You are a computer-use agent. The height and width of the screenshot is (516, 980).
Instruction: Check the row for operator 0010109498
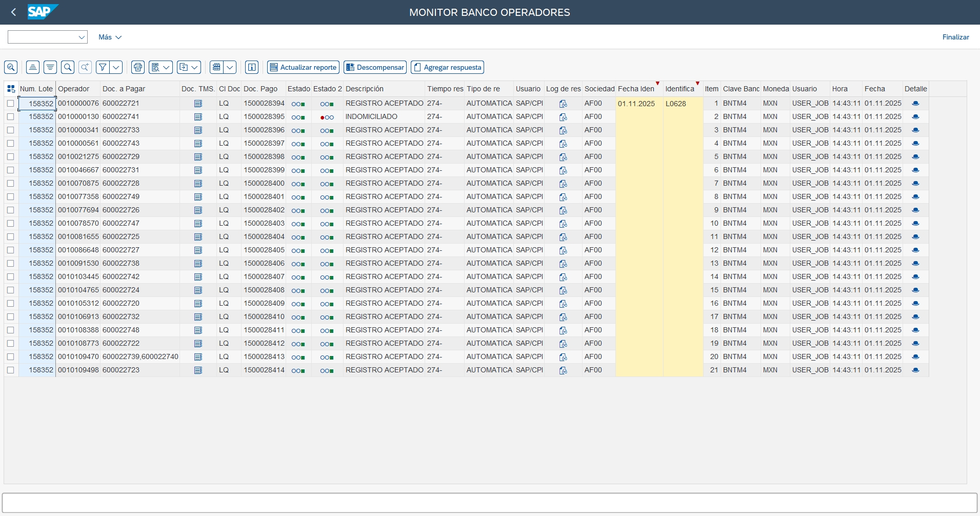pyautogui.click(x=11, y=370)
